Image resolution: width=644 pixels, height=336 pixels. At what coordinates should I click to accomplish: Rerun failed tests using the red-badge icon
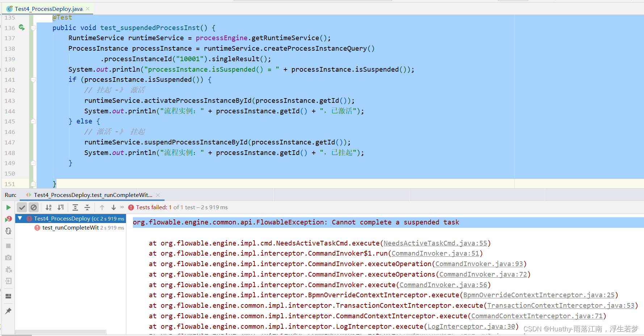point(8,219)
